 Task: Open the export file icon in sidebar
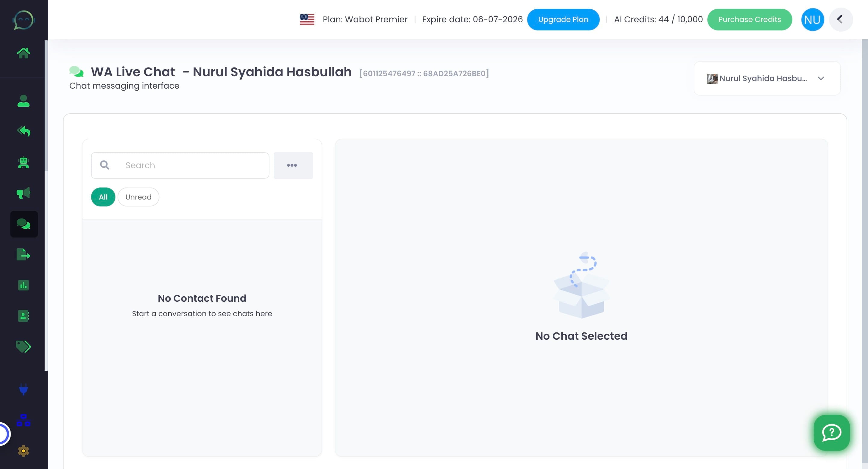(23, 255)
